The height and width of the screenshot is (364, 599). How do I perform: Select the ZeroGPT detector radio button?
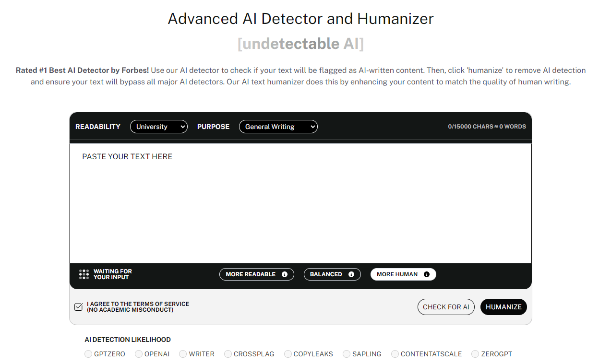[x=475, y=354]
